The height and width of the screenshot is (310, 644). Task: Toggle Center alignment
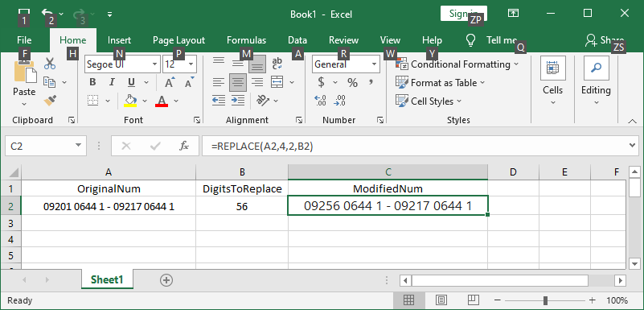238,83
